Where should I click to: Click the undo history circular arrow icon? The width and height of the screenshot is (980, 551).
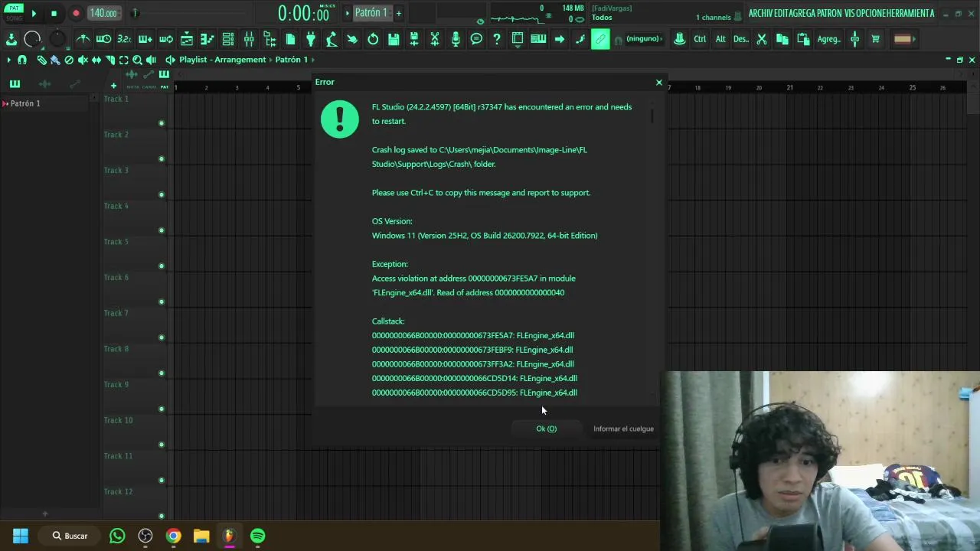[373, 39]
